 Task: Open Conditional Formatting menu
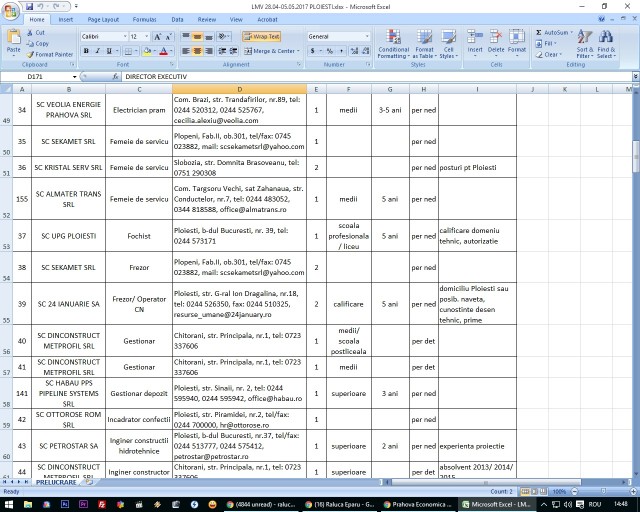[x=393, y=44]
